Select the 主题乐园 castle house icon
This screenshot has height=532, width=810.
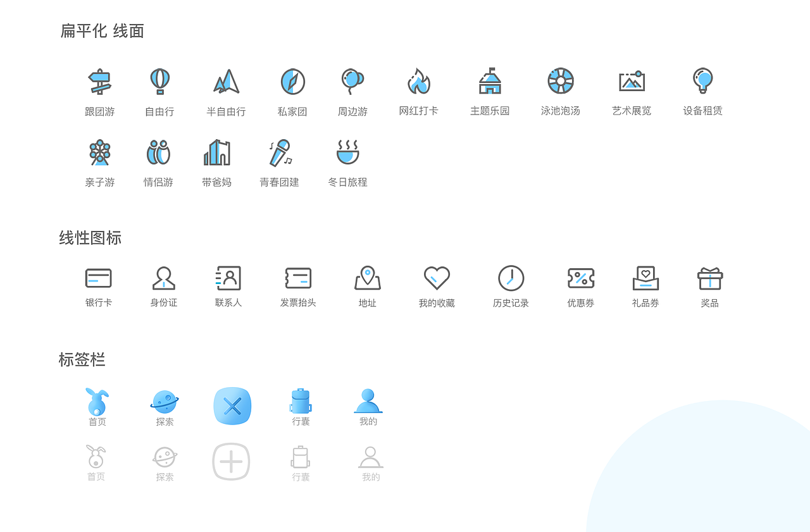pos(490,81)
